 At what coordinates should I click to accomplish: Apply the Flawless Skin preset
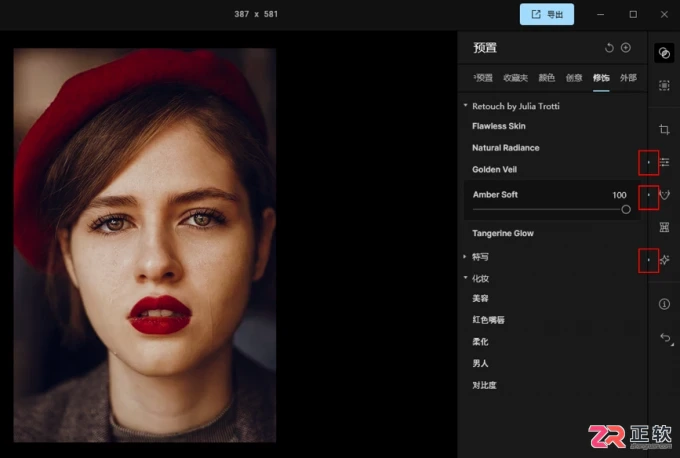[x=499, y=126]
